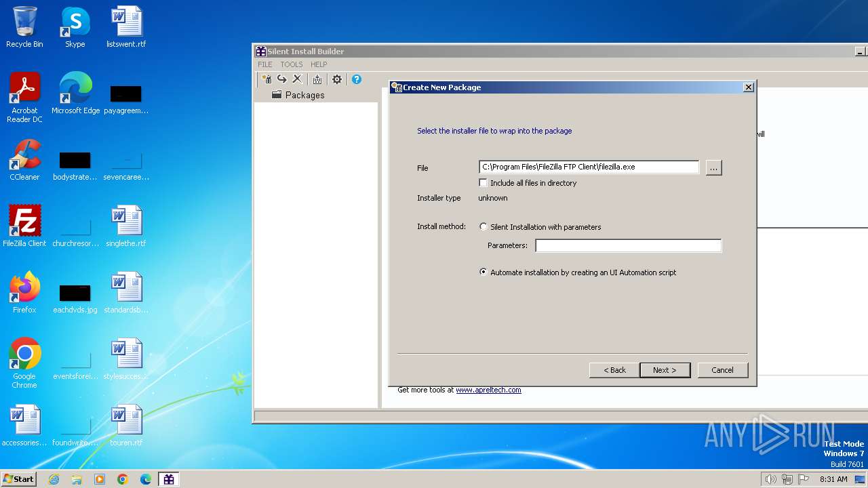The width and height of the screenshot is (868, 488).
Task: Select singlethe.rtf desktop file
Action: pos(126,226)
